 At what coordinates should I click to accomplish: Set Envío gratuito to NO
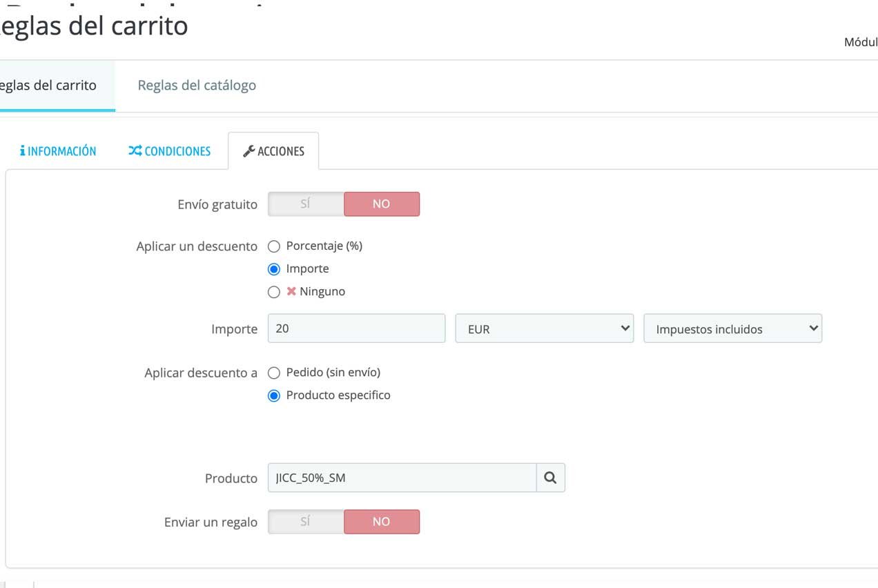point(381,204)
